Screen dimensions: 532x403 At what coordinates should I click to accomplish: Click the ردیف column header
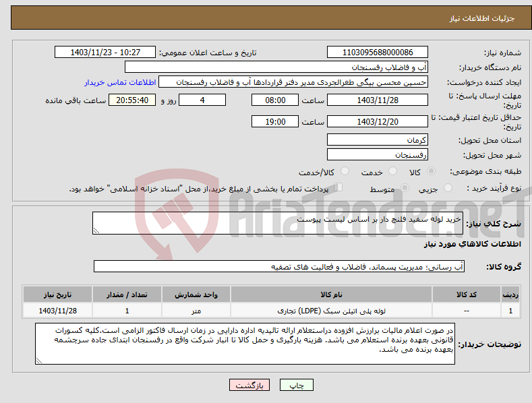pyautogui.click(x=510, y=294)
